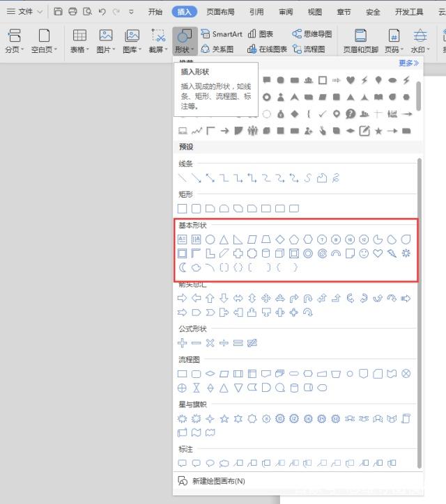Select the right triangle in 基本形状
Screen dimensions: 446x504
(238, 239)
